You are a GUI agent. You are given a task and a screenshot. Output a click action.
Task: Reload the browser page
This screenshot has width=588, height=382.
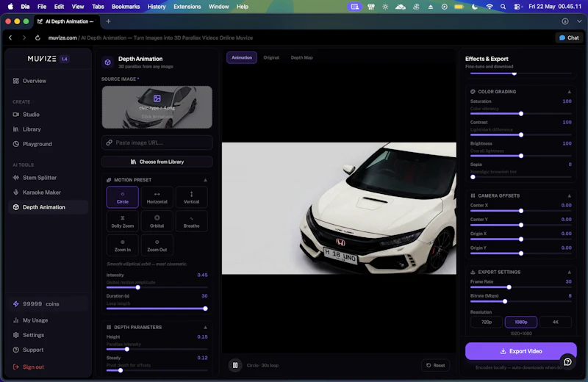37,38
